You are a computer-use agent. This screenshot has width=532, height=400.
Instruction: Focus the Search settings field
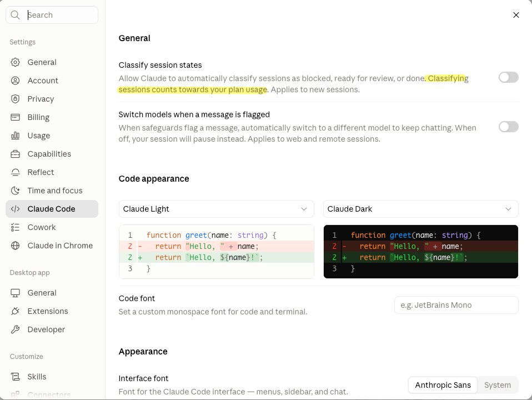coord(52,15)
